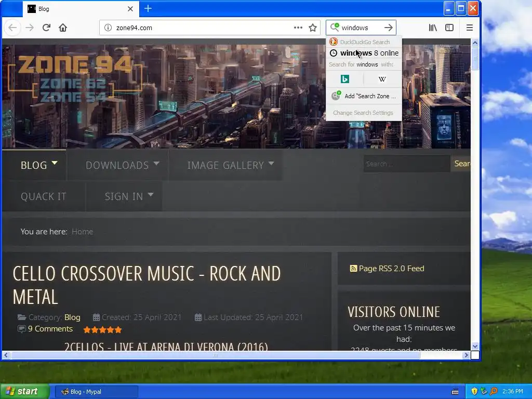Screen dimensions: 532x399
Task: Click the site Search button
Action: click(x=462, y=164)
